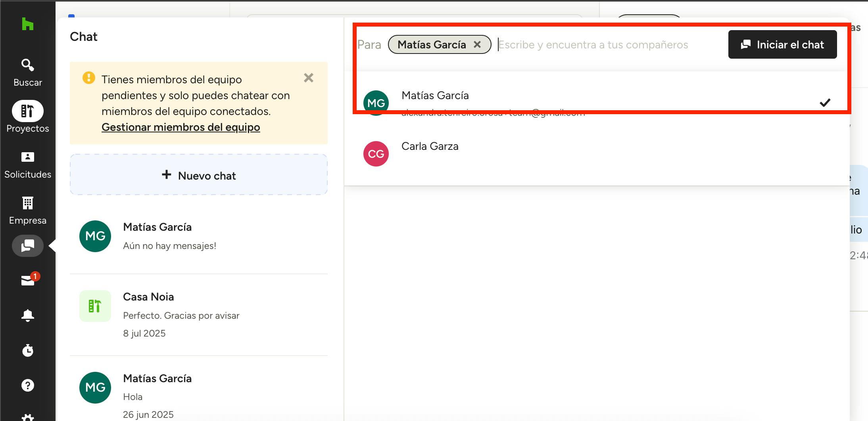Open inbox with unread badge
The width and height of the screenshot is (868, 421).
click(28, 280)
